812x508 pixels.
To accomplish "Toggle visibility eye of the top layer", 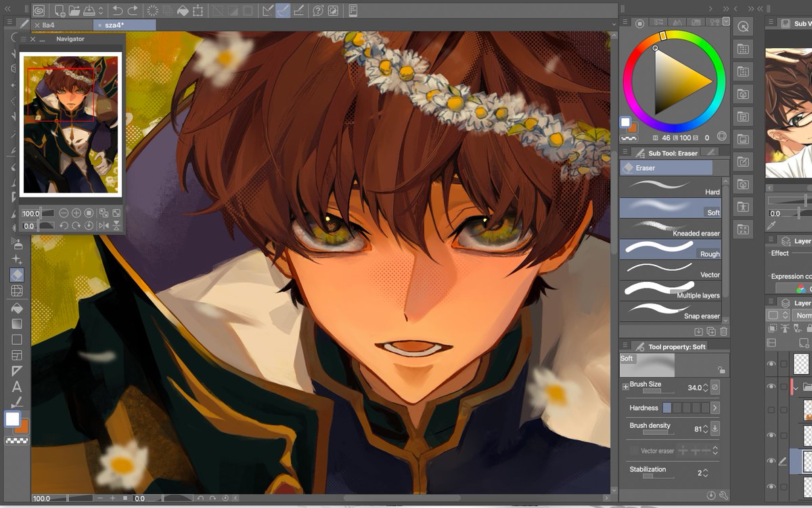I will [771, 364].
